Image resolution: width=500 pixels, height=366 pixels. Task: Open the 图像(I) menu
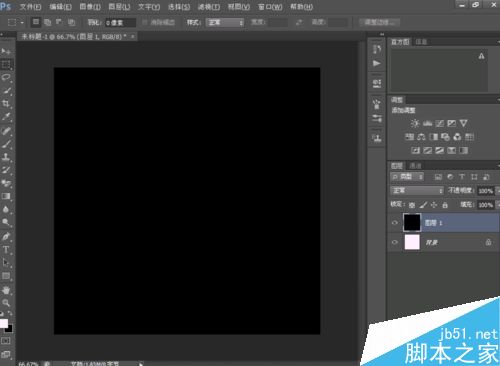90,7
